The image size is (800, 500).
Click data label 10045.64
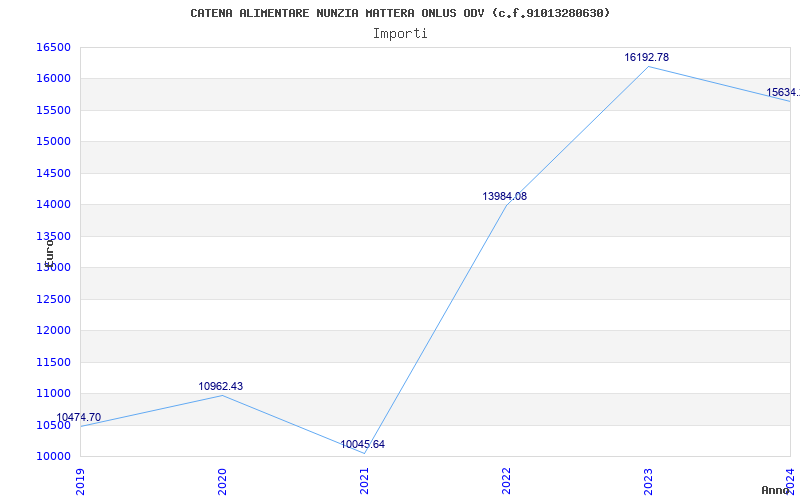(x=363, y=444)
